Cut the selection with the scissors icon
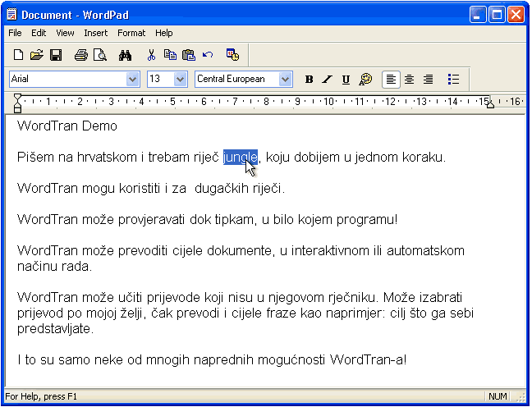Image resolution: width=532 pixels, height=407 pixels. pos(151,55)
